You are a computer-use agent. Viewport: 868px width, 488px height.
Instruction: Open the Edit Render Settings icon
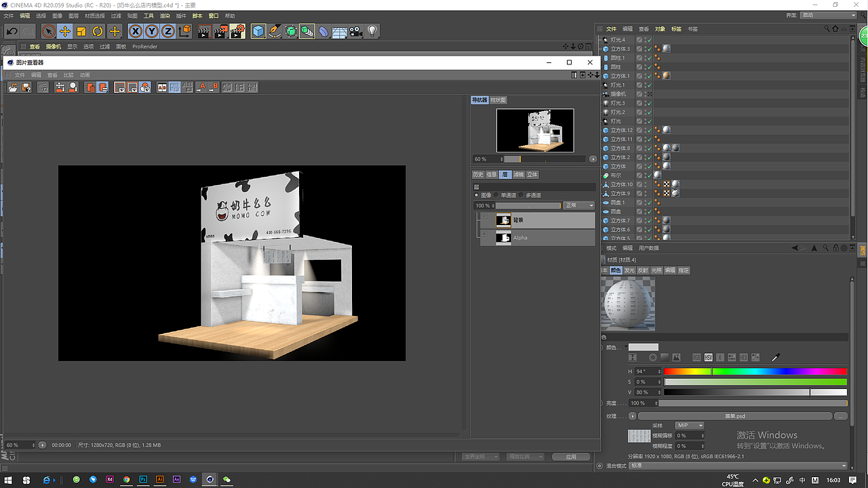tap(237, 31)
